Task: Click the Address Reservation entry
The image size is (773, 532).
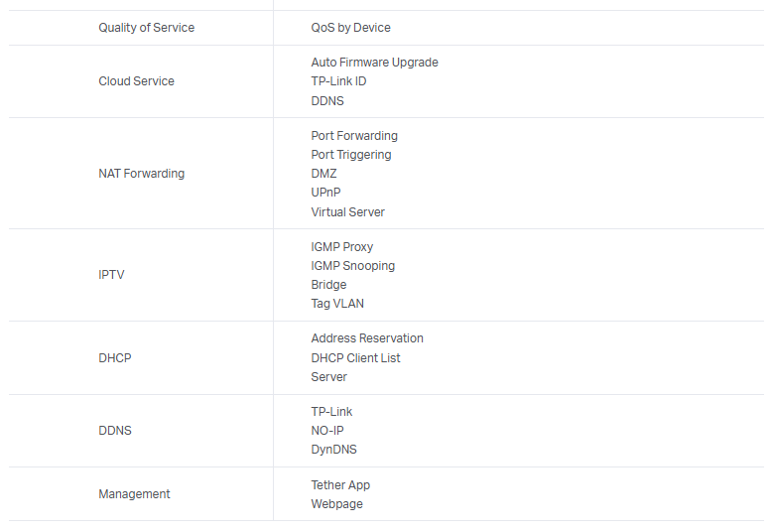Action: tap(366, 338)
